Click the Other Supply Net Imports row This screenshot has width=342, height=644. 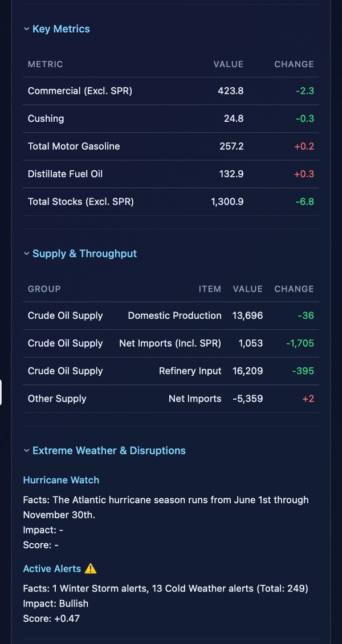[x=171, y=399]
